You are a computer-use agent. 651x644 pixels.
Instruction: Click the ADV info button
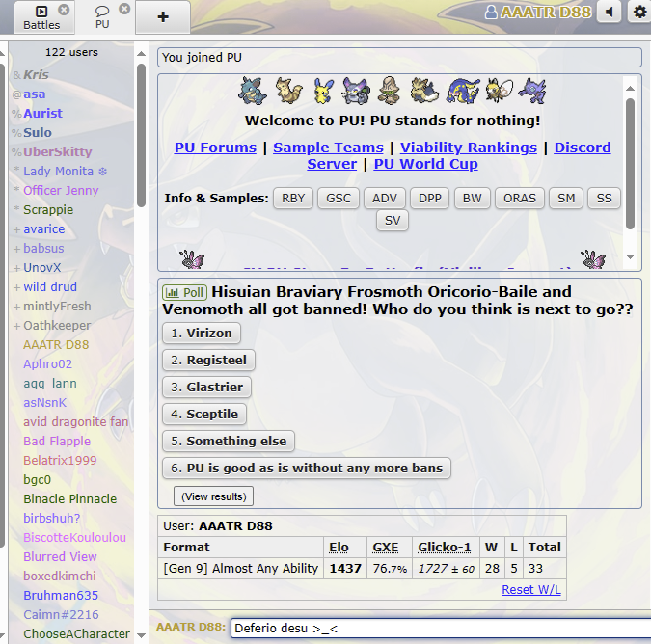[385, 199]
